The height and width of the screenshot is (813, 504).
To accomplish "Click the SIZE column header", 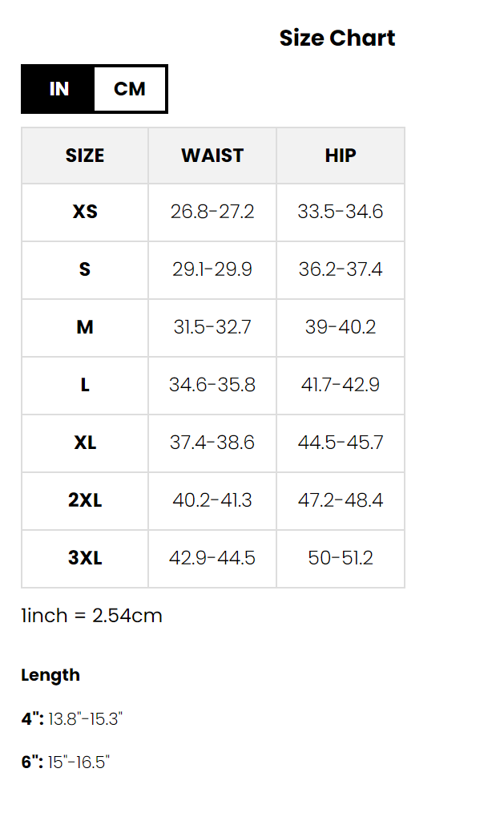I will click(x=85, y=156).
